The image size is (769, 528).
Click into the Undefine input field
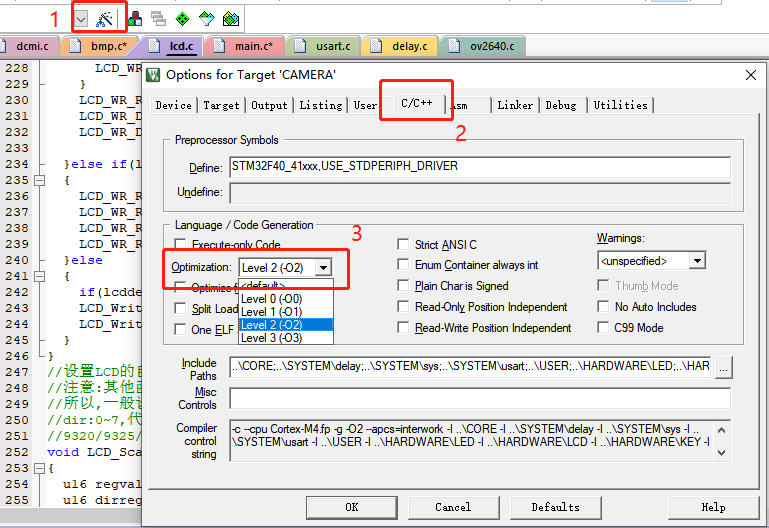pyautogui.click(x=480, y=193)
